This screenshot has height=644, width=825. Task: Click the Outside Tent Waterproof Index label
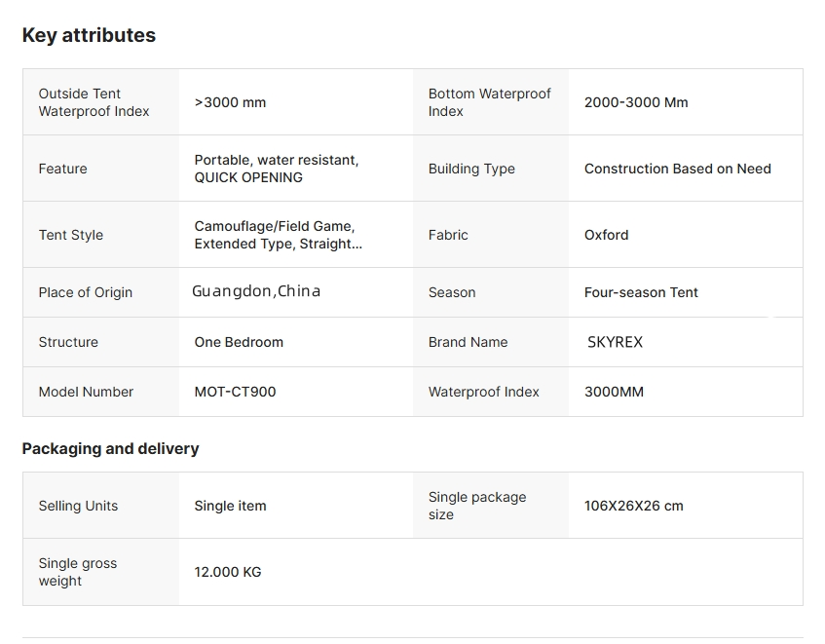[x=94, y=102]
